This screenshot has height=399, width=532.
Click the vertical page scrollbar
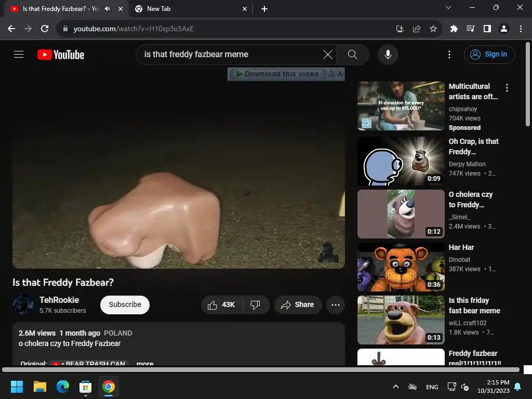pyautogui.click(x=528, y=84)
